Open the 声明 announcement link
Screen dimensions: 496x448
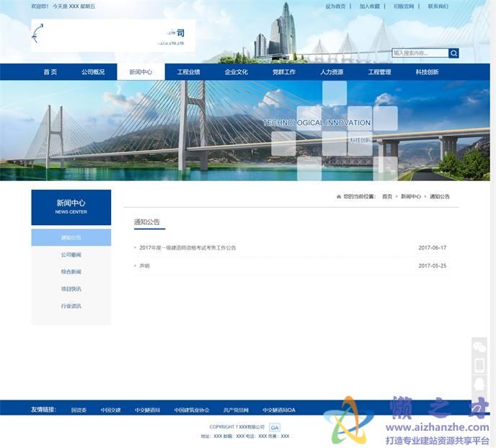coord(145,265)
